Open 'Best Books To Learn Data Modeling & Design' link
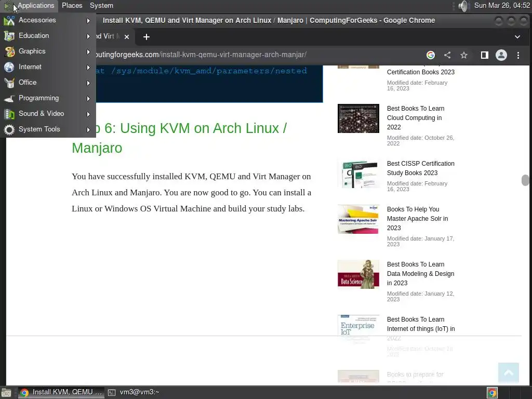532x399 pixels. coord(420,273)
